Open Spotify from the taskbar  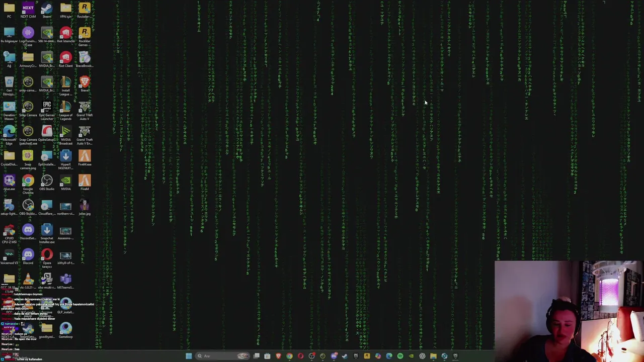tap(400, 356)
